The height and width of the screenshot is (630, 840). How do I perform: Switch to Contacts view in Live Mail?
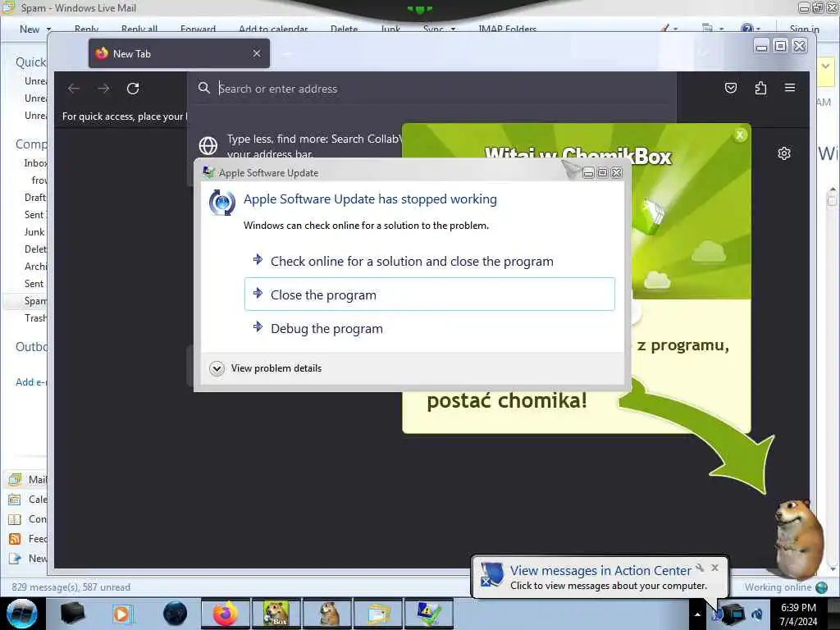pyautogui.click(x=27, y=519)
